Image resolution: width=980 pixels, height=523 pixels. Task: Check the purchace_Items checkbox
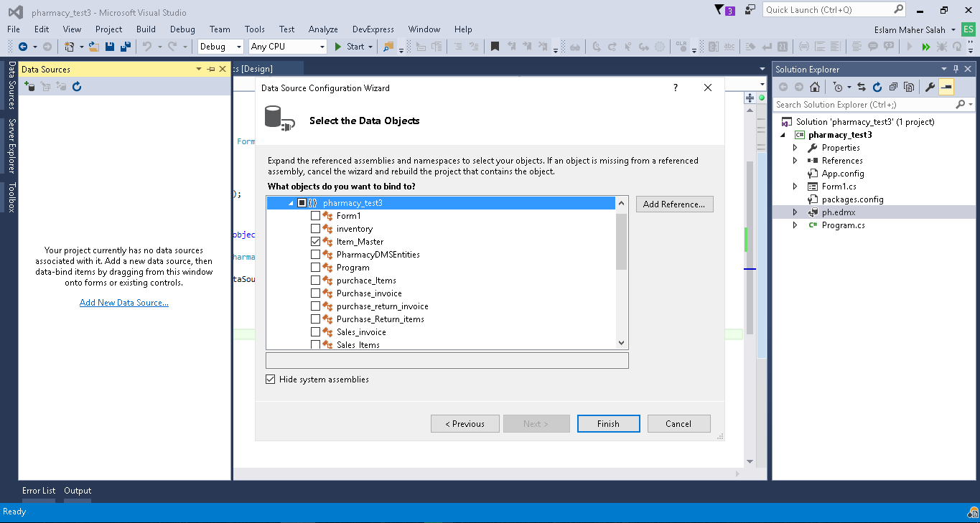(315, 281)
